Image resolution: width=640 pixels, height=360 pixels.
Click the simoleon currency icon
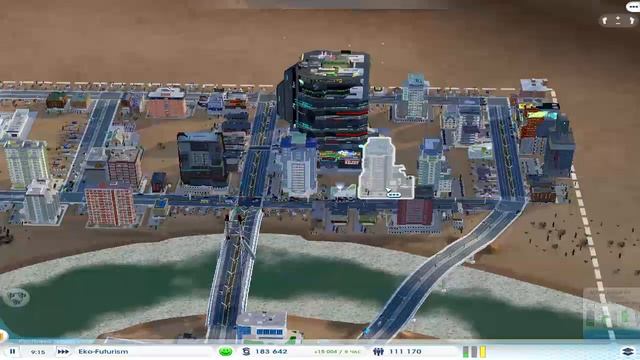pos(246,351)
